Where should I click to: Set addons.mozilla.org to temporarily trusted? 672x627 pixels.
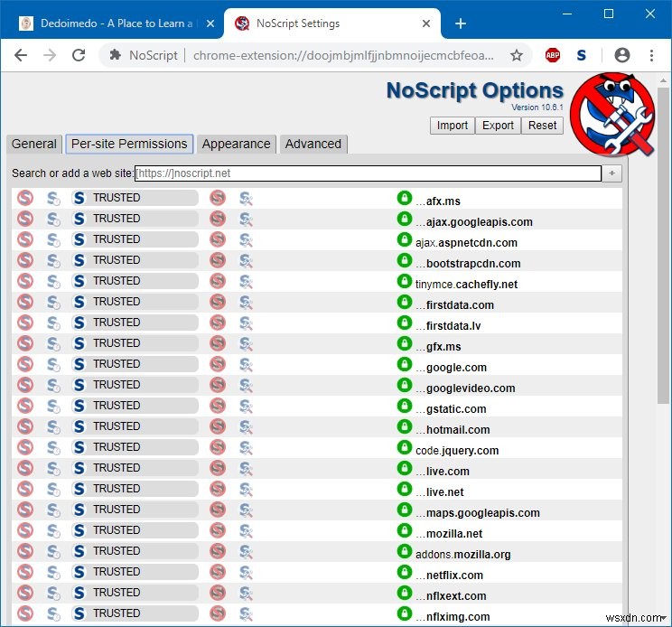[53, 552]
